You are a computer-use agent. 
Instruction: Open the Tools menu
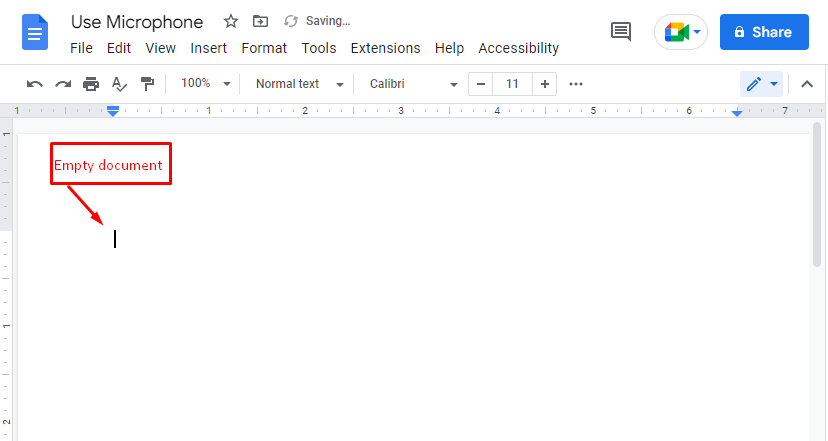pyautogui.click(x=319, y=48)
